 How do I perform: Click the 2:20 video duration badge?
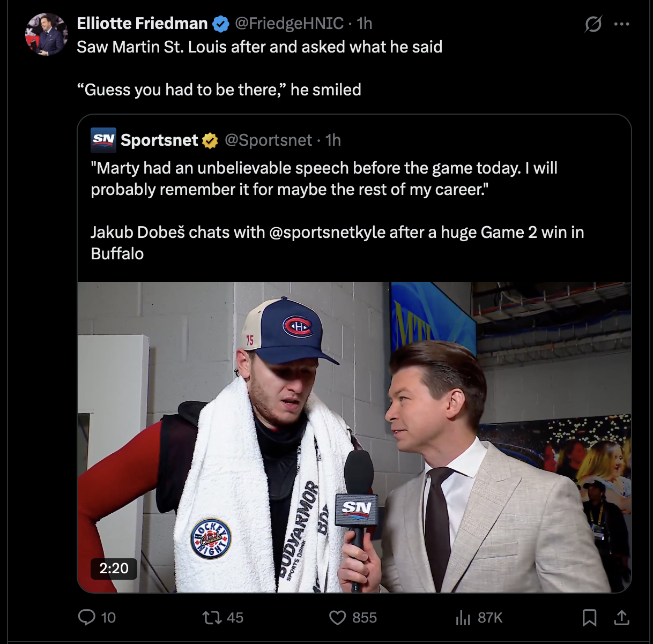pos(114,568)
